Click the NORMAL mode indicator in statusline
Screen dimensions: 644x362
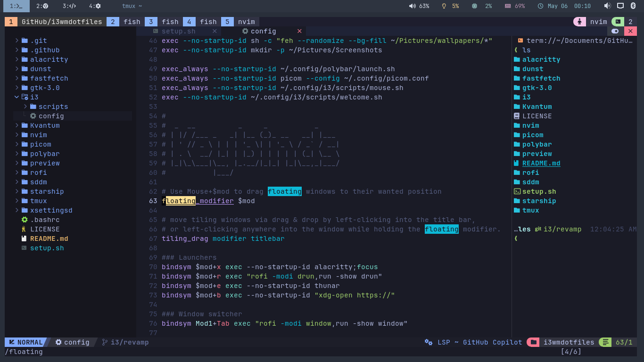coord(25,342)
